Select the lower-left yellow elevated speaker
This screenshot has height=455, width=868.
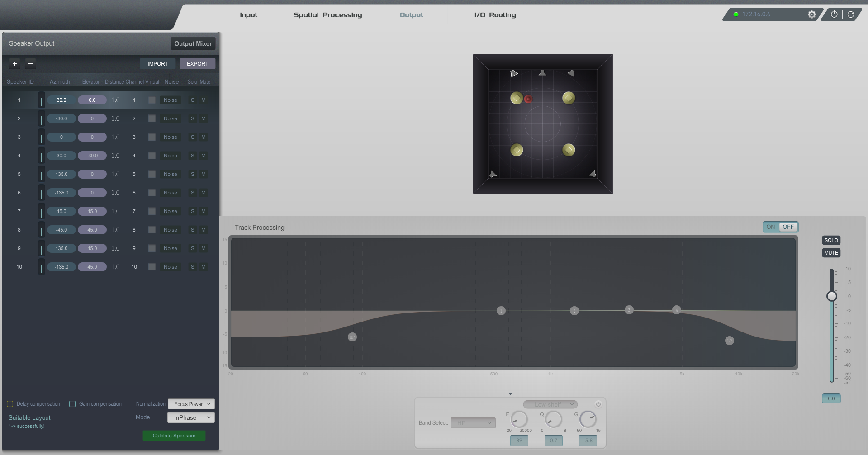pos(517,150)
